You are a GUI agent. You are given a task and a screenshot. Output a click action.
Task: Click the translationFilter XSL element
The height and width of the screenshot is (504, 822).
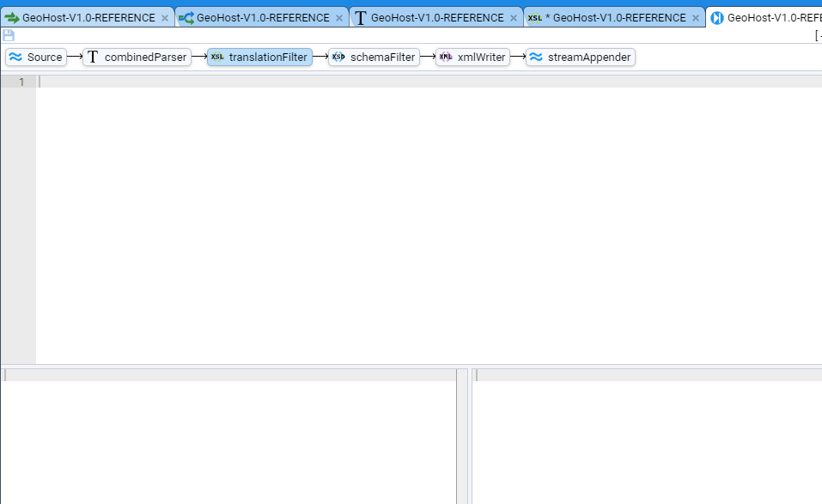[x=259, y=58]
